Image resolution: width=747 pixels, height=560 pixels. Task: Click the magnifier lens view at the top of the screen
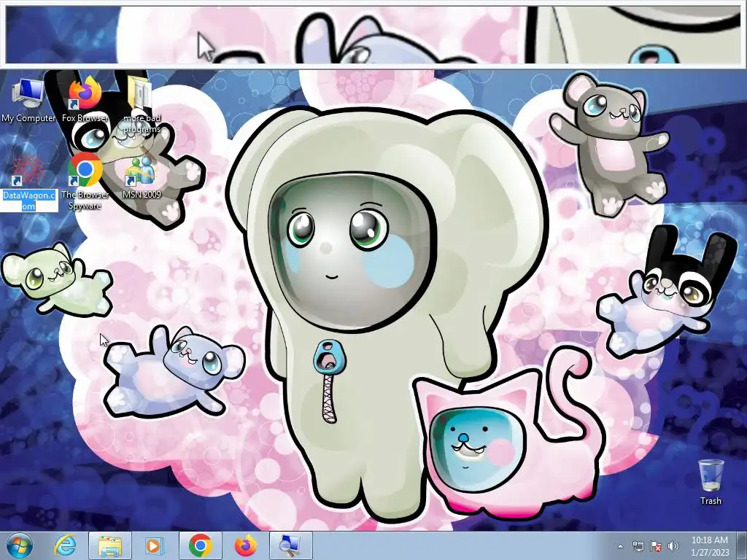[373, 34]
